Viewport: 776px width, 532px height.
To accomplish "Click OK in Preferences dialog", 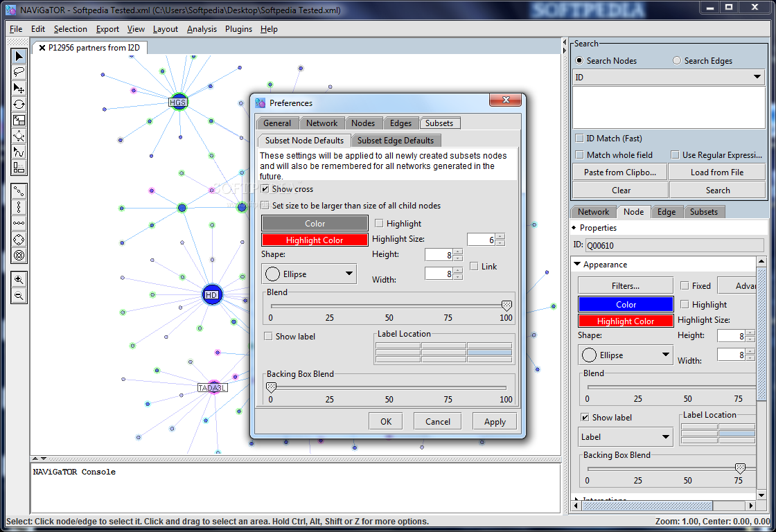I will (385, 422).
